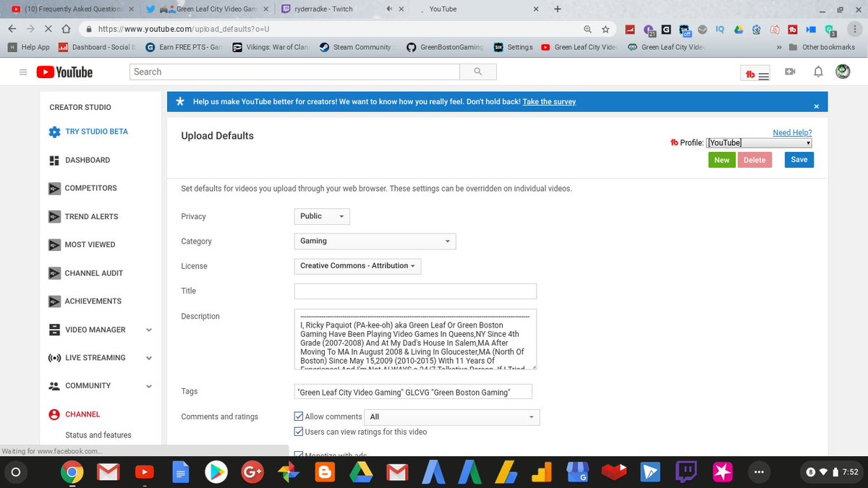
Task: Open the Steam Community bookmark
Action: 356,47
